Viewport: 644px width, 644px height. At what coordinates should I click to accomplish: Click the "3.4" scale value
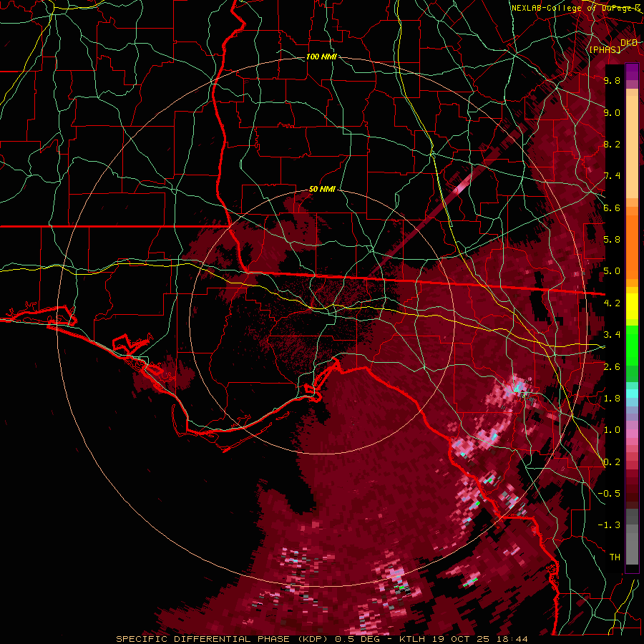pos(612,335)
